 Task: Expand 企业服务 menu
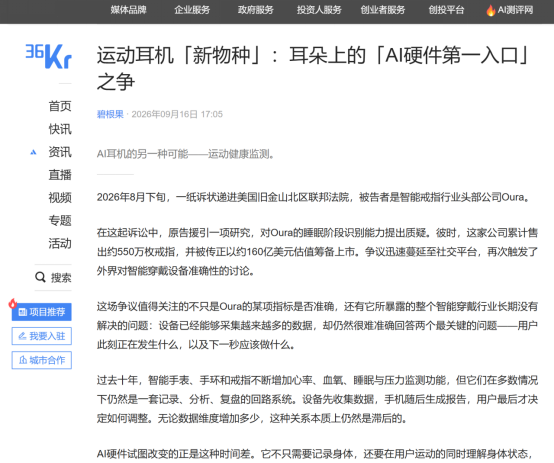pos(192,10)
